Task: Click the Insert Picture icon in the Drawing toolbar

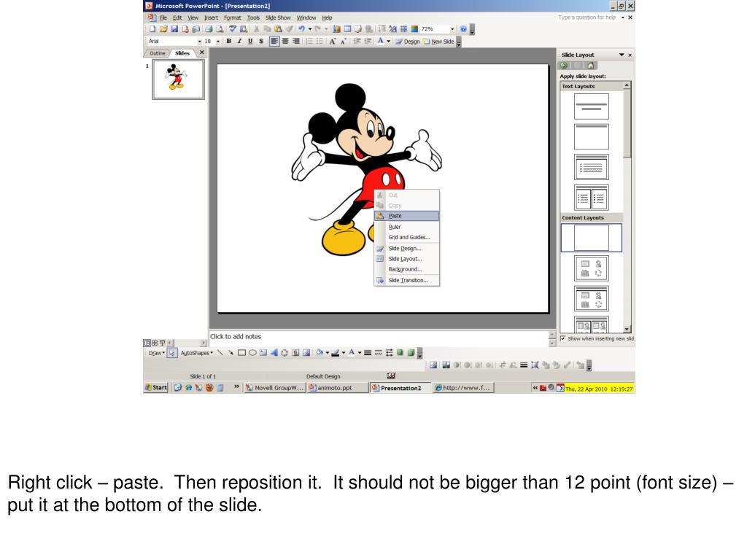Action: click(x=306, y=353)
